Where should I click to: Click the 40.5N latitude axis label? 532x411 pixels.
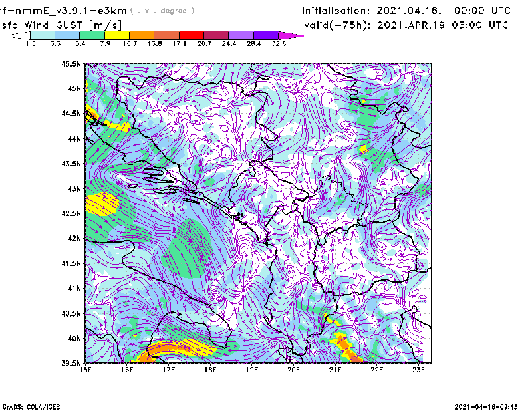tap(71, 313)
